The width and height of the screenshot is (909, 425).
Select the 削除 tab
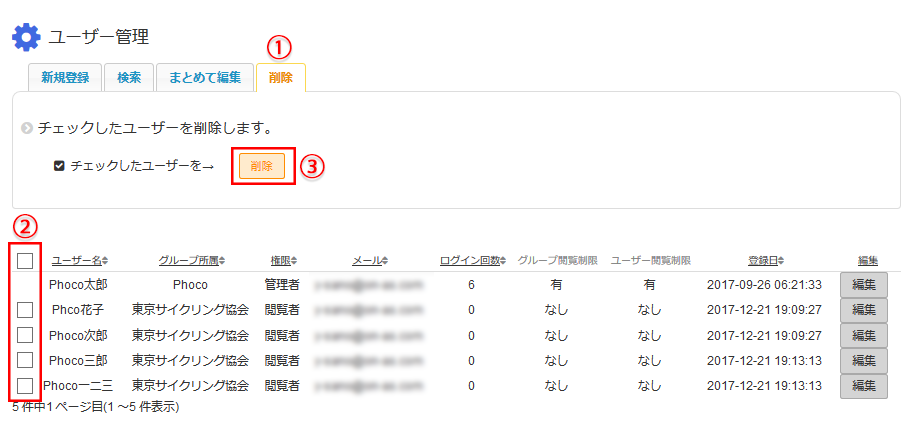pyautogui.click(x=281, y=78)
